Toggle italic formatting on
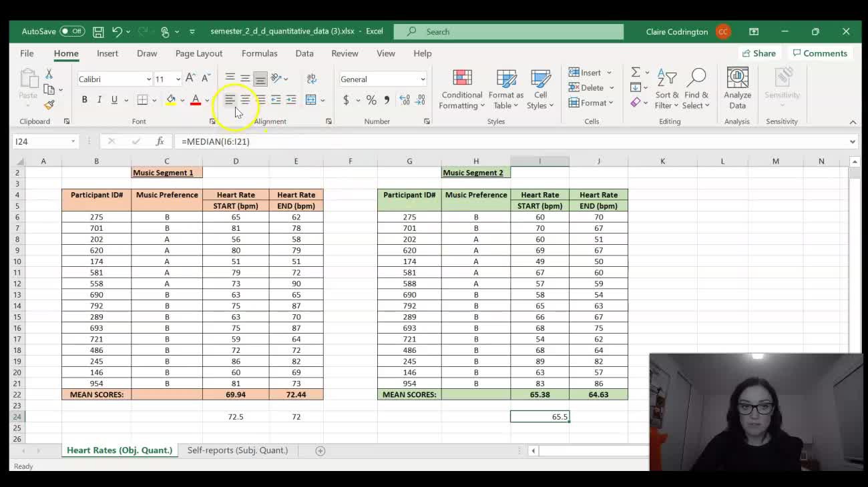 [99, 99]
